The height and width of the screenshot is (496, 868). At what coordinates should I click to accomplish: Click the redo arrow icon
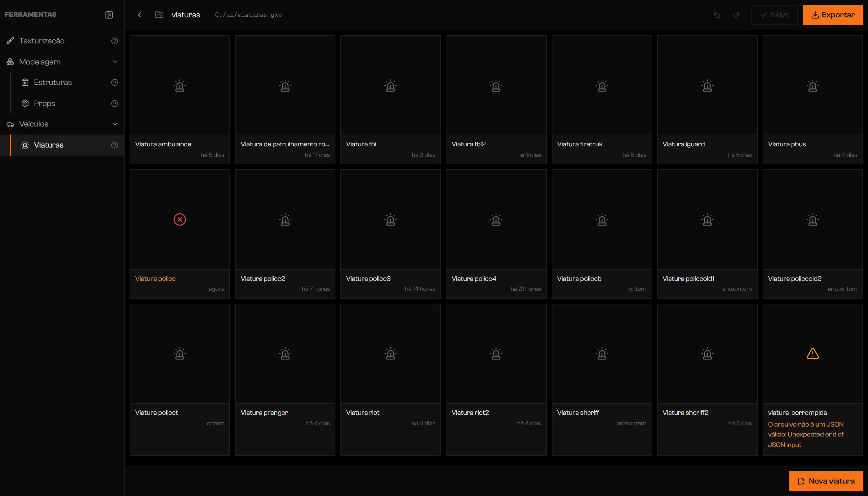[737, 15]
